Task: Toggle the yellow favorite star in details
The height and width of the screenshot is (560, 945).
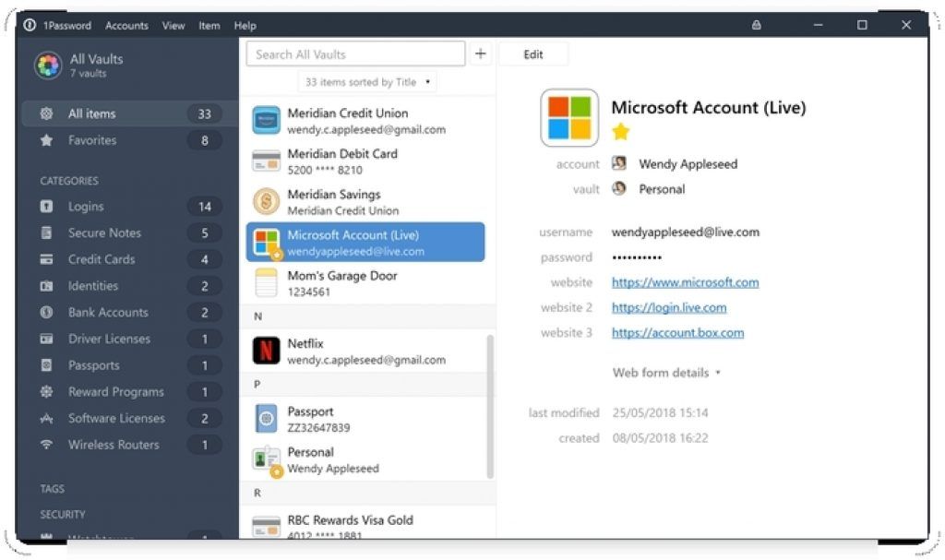Action: [621, 131]
